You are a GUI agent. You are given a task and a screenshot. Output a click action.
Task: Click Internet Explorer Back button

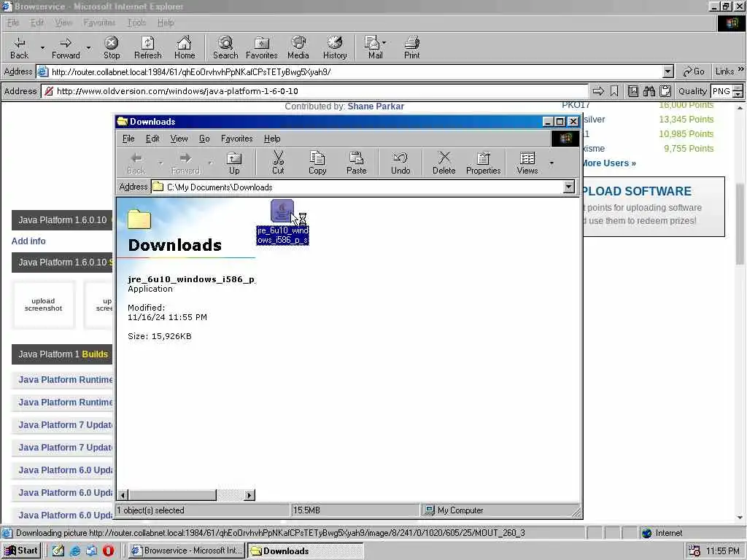coord(19,47)
